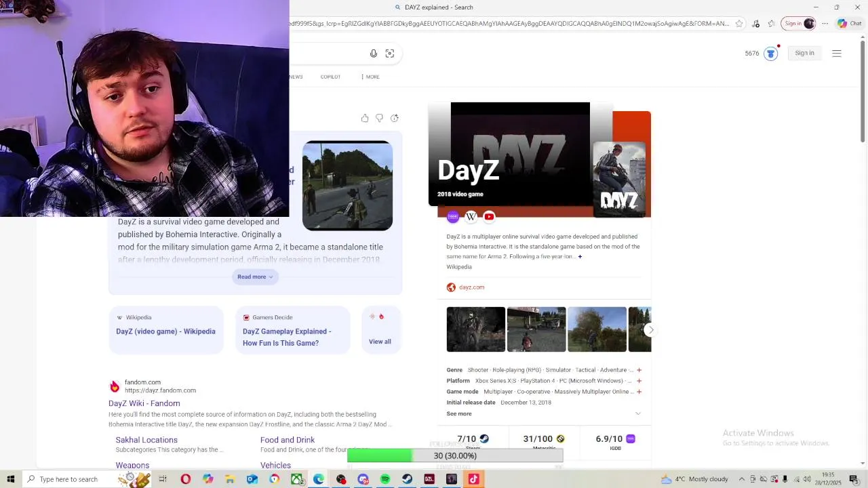This screenshot has height=488, width=868.
Task: Add page to favorites star icon
Action: tap(739, 24)
